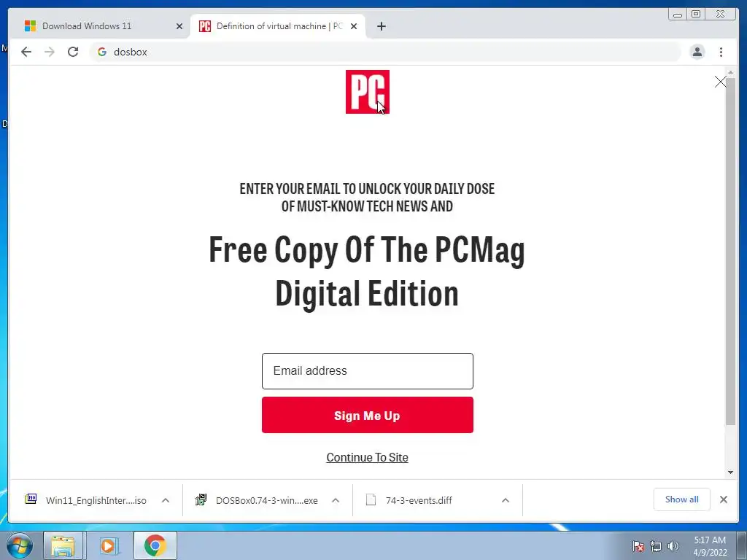Image resolution: width=747 pixels, height=560 pixels.
Task: Close the Definition of virtual machine tab
Action: tap(354, 26)
